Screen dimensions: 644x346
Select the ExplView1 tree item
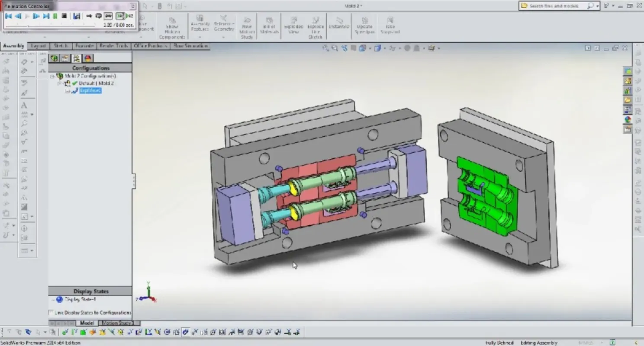[x=90, y=90]
